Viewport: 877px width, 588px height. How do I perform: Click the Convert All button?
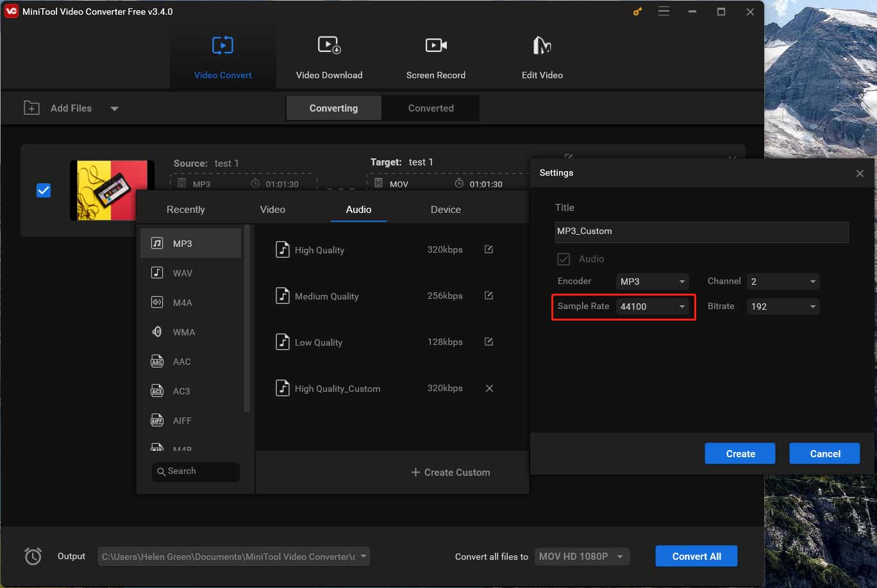pyautogui.click(x=696, y=556)
